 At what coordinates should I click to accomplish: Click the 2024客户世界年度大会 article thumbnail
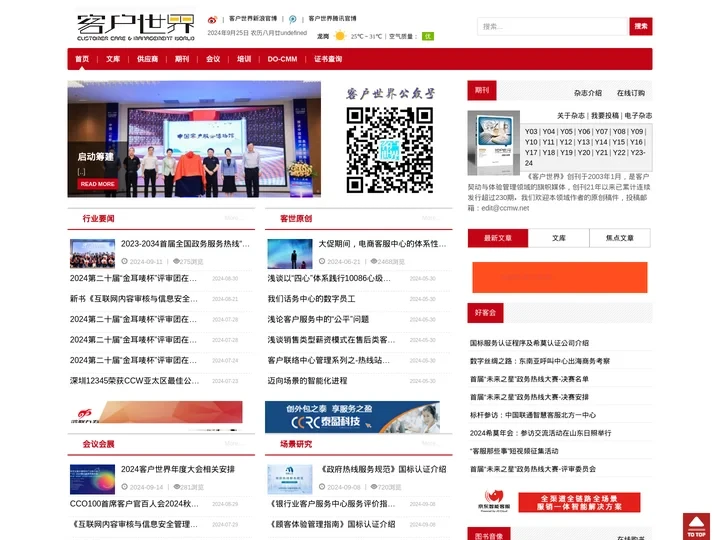pos(92,479)
